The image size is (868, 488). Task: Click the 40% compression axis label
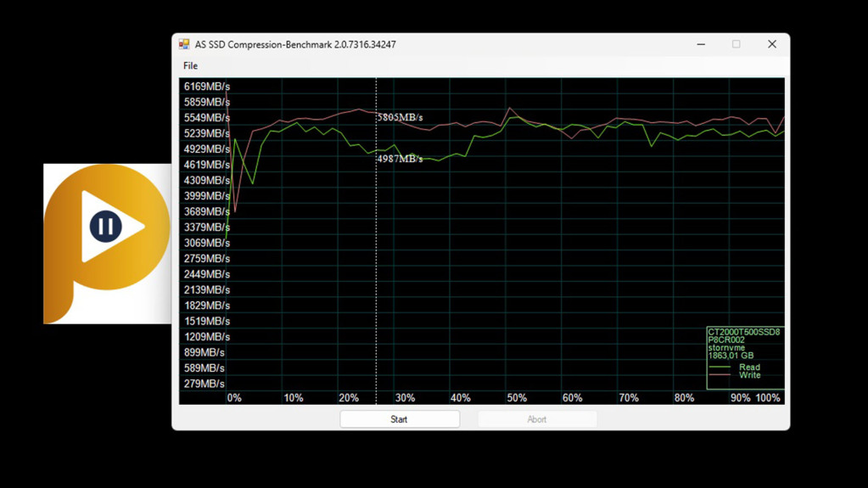[x=460, y=398]
